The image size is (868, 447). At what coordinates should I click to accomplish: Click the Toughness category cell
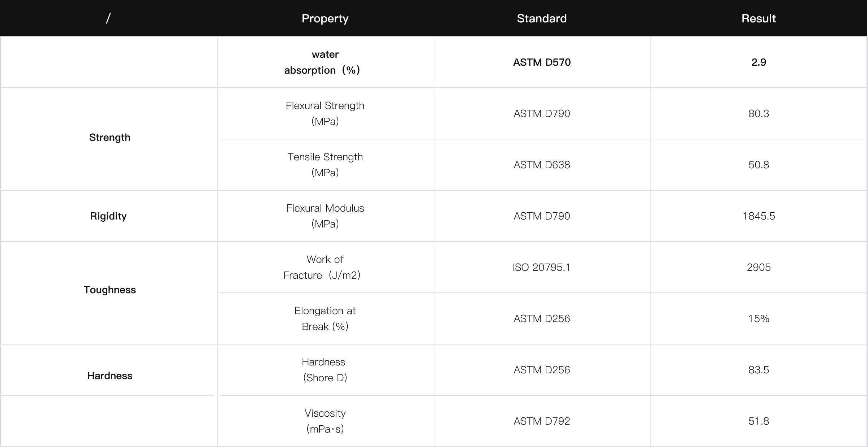pyautogui.click(x=109, y=290)
